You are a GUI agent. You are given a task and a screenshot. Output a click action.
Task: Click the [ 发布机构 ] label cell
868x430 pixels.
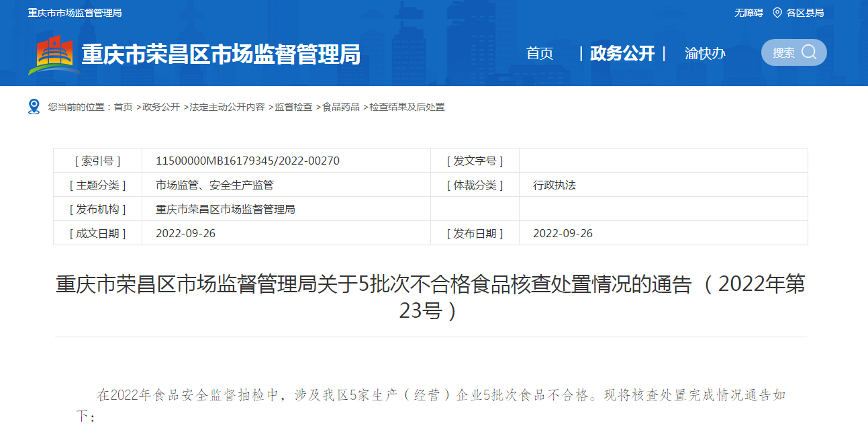[98, 209]
